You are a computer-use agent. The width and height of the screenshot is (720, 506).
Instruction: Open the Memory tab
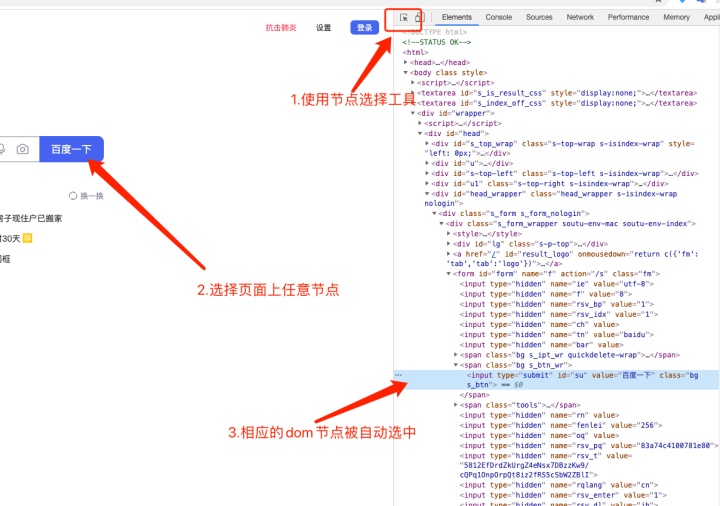tap(676, 17)
